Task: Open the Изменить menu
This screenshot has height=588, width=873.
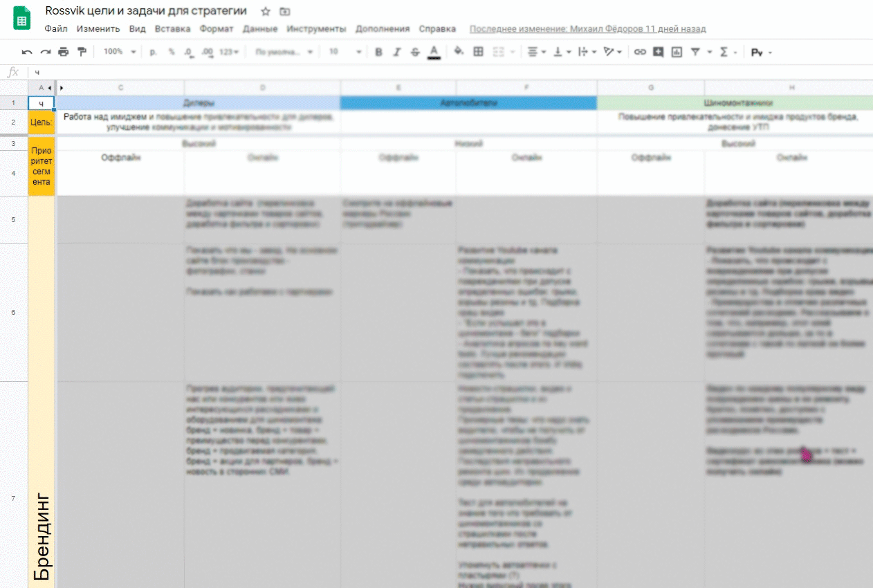Action: [98, 29]
